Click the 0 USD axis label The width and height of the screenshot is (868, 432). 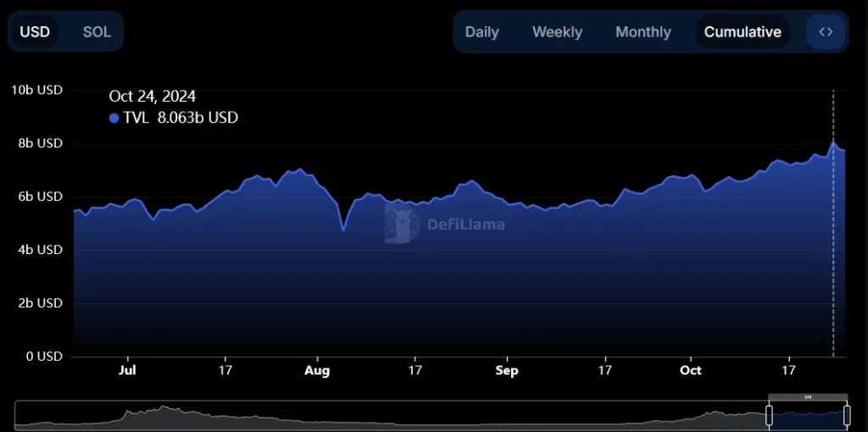point(45,357)
